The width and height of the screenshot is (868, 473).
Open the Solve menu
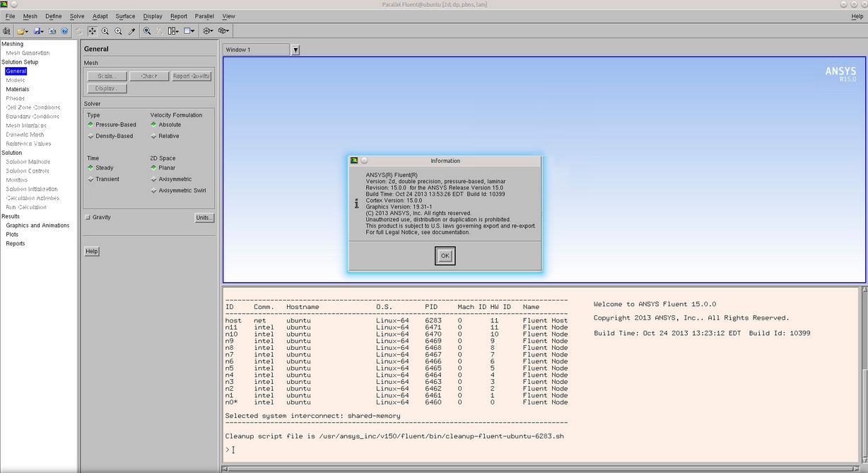[76, 16]
